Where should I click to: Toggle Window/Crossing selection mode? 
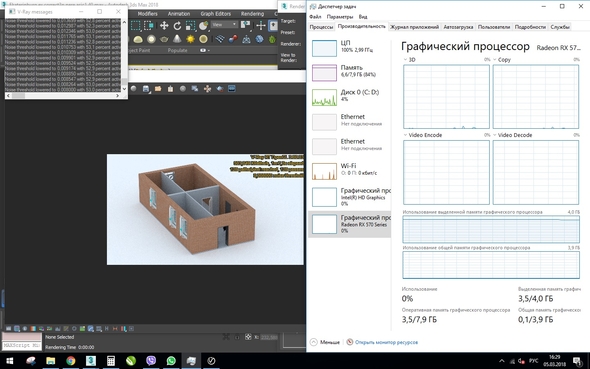149,26
